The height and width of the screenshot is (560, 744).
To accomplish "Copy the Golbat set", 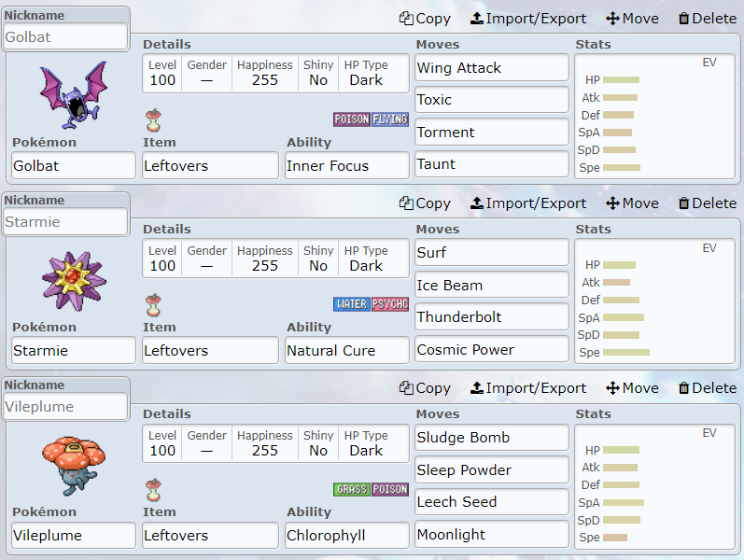I will coord(425,19).
